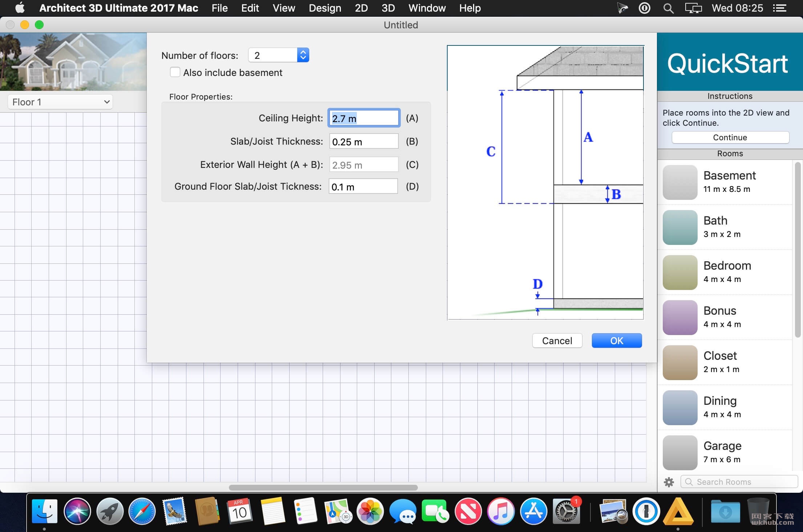This screenshot has height=532, width=803.
Task: Select the Garage room swatch
Action: coord(680,452)
